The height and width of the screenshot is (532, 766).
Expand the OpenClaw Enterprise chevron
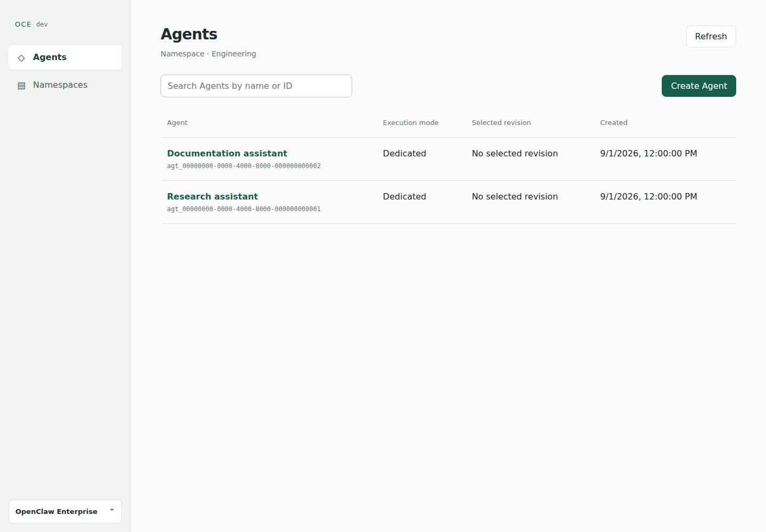click(112, 511)
